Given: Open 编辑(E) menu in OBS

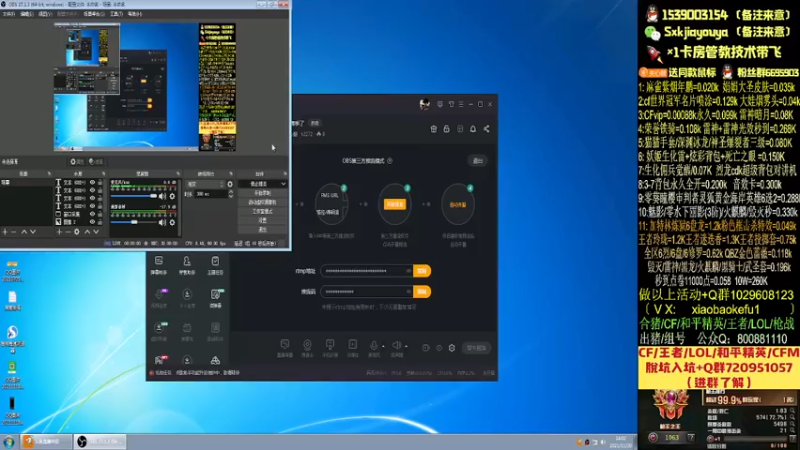Looking at the screenshot, I should [27, 14].
